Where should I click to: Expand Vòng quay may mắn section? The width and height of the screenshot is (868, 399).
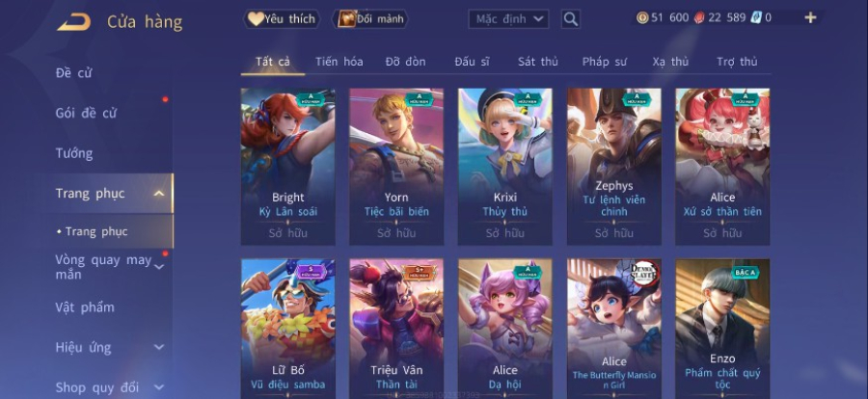[x=159, y=267]
